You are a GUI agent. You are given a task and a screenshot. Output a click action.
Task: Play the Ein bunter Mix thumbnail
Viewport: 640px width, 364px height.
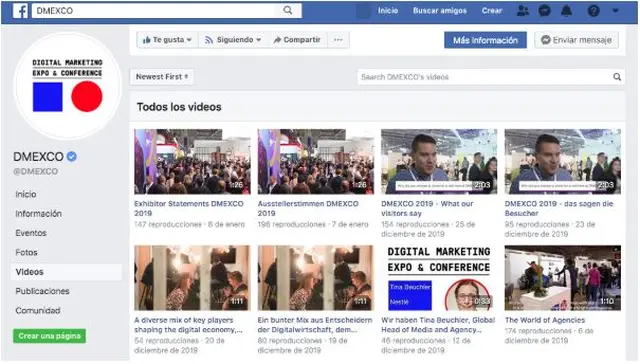click(x=316, y=278)
